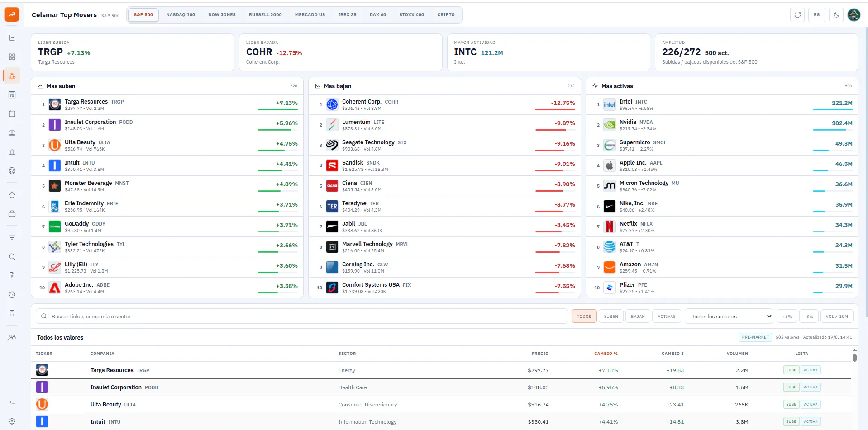868x430 pixels.
Task: Click the Netflix logo in Mas activas
Action: click(610, 227)
